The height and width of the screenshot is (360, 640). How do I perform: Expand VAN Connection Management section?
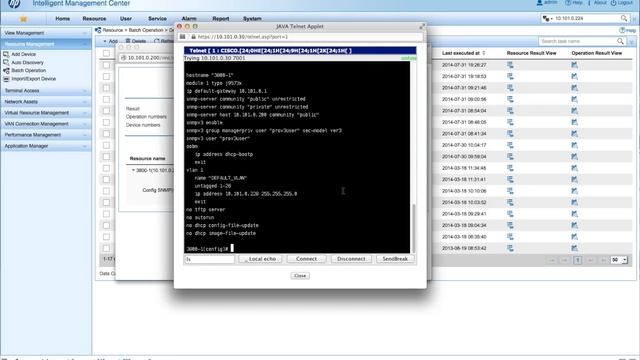click(x=46, y=123)
